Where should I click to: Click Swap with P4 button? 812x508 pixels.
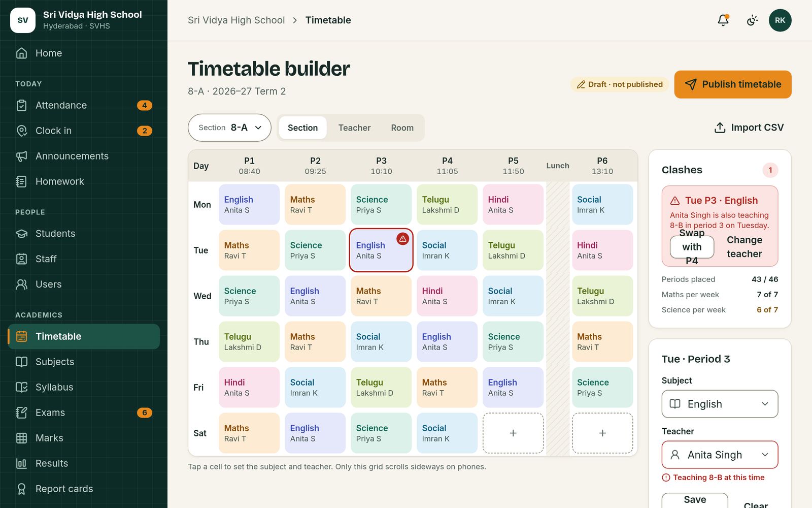[692, 247]
